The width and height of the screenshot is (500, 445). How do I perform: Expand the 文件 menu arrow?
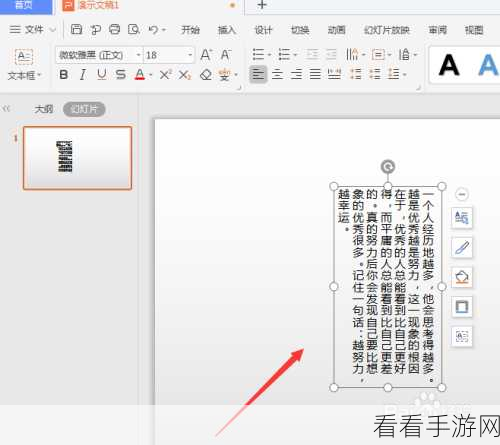pos(52,30)
